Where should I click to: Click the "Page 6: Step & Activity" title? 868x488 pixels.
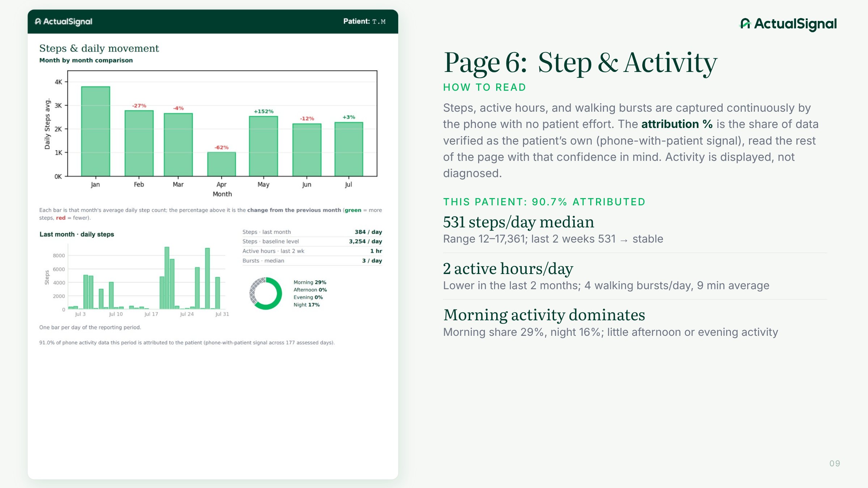click(580, 63)
